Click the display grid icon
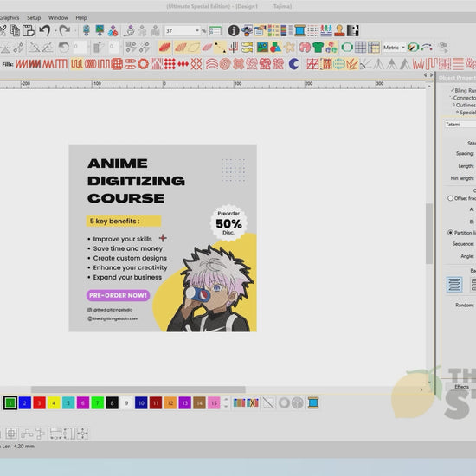 tap(360, 47)
